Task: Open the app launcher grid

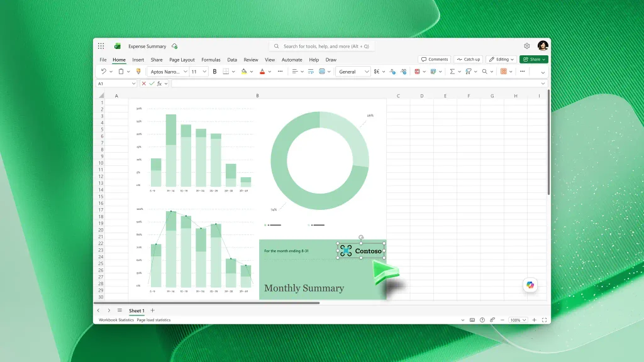Action: tap(101, 46)
